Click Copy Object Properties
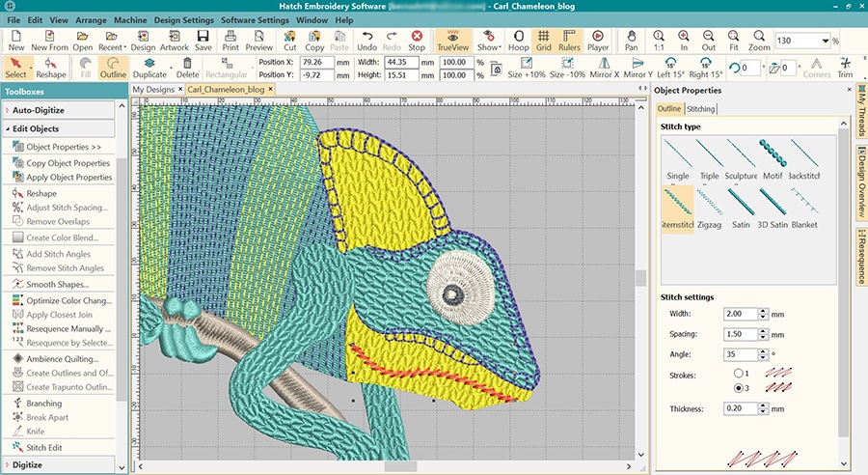Screen dimensions: 868x475 68,163
